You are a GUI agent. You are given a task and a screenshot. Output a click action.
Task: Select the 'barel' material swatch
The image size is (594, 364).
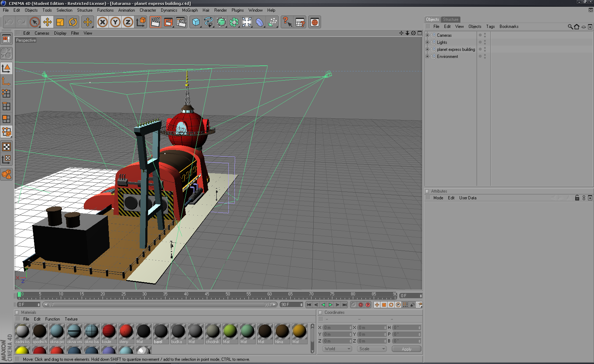pos(161,334)
